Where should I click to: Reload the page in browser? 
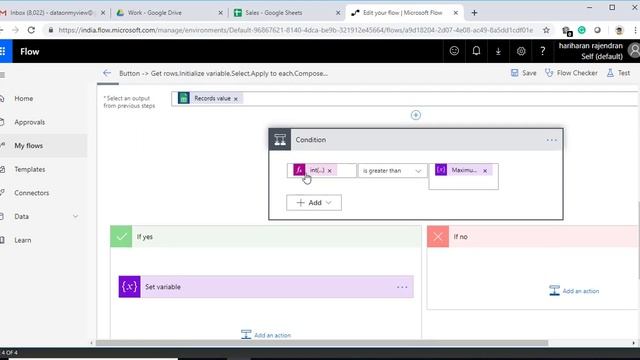click(x=31, y=30)
